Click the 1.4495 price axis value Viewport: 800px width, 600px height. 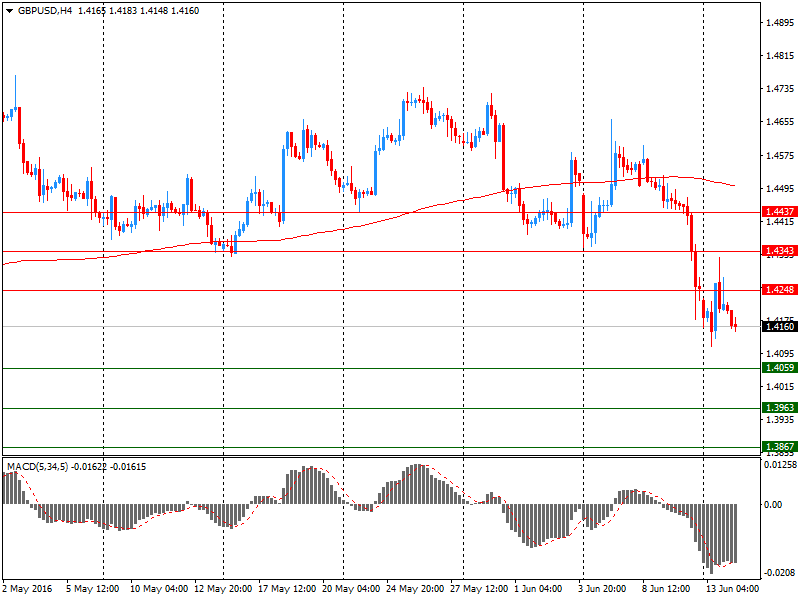coord(780,188)
